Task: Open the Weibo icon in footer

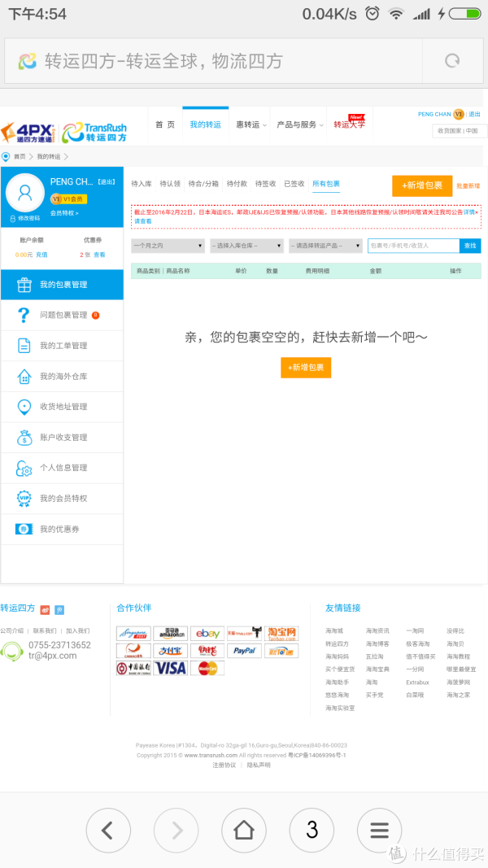Action: (46, 609)
